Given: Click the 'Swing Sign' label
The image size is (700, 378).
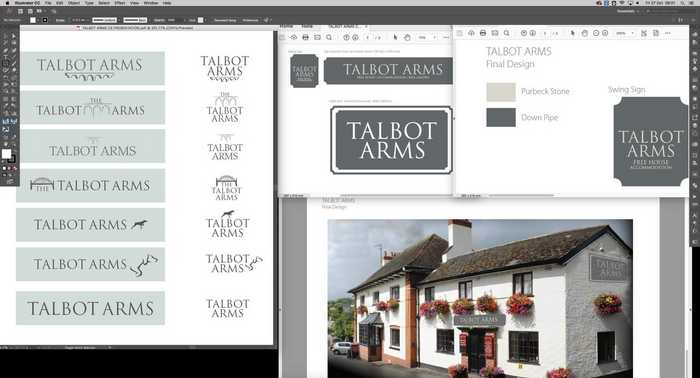Looking at the screenshot, I should click(x=626, y=90).
